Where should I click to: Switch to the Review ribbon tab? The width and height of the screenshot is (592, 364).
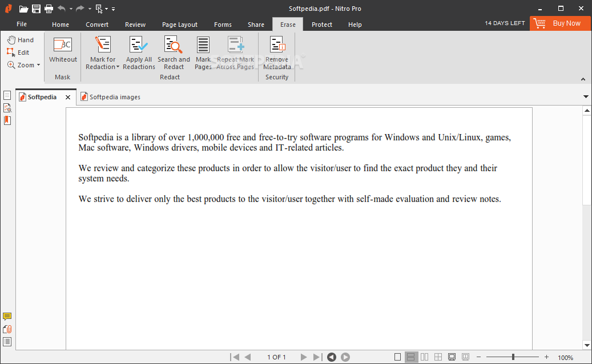(135, 25)
